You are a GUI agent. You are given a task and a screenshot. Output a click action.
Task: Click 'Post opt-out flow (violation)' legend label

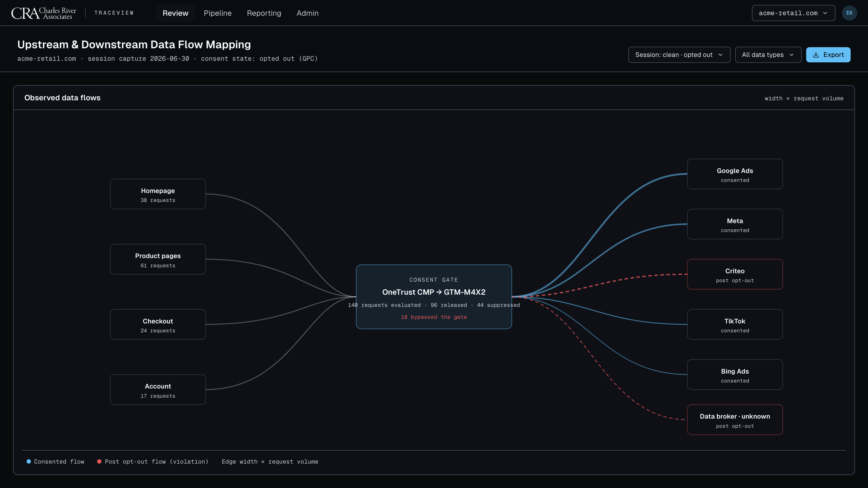(156, 462)
